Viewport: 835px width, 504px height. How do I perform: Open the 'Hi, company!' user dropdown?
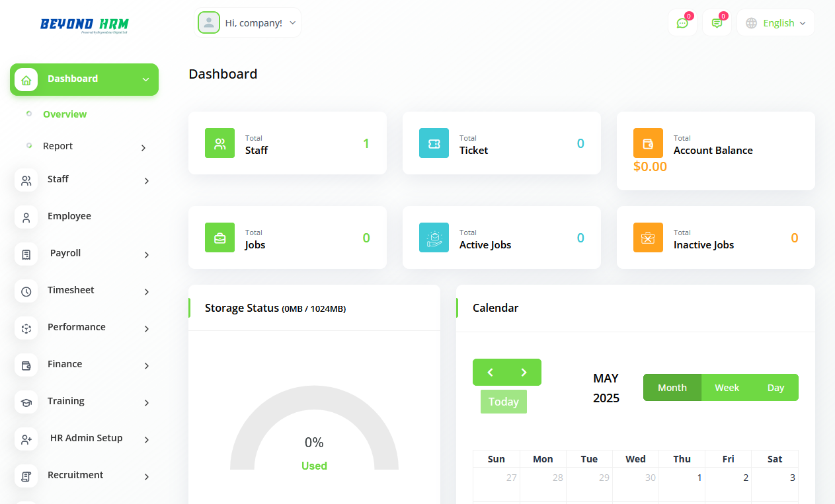pos(248,23)
